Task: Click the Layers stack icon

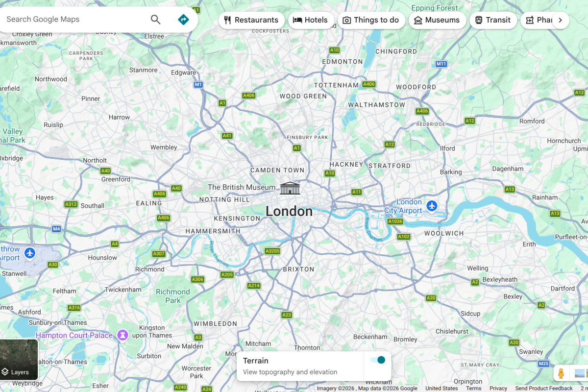Action: [5, 372]
